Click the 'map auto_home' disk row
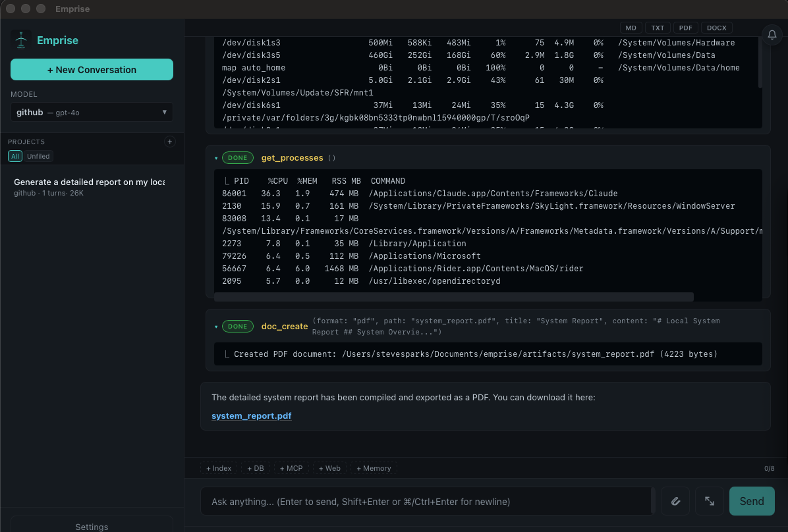 pos(480,68)
